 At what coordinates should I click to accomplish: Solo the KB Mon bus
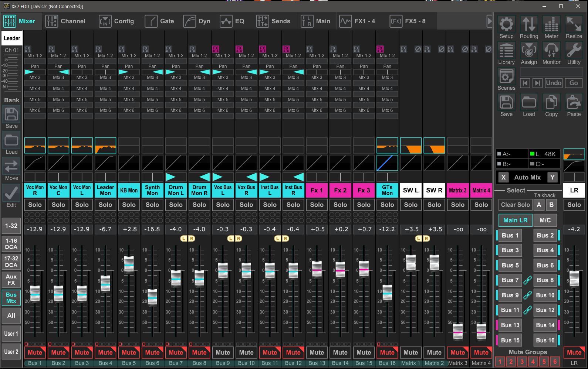tap(129, 205)
